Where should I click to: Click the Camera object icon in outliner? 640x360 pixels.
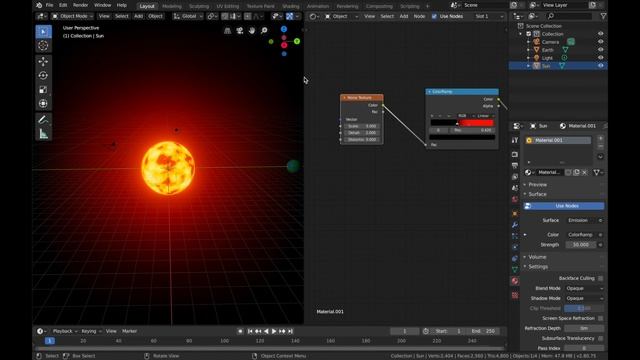coord(537,42)
